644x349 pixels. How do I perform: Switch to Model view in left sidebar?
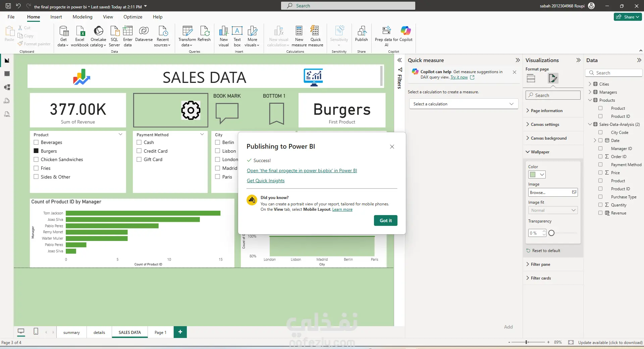click(x=7, y=87)
